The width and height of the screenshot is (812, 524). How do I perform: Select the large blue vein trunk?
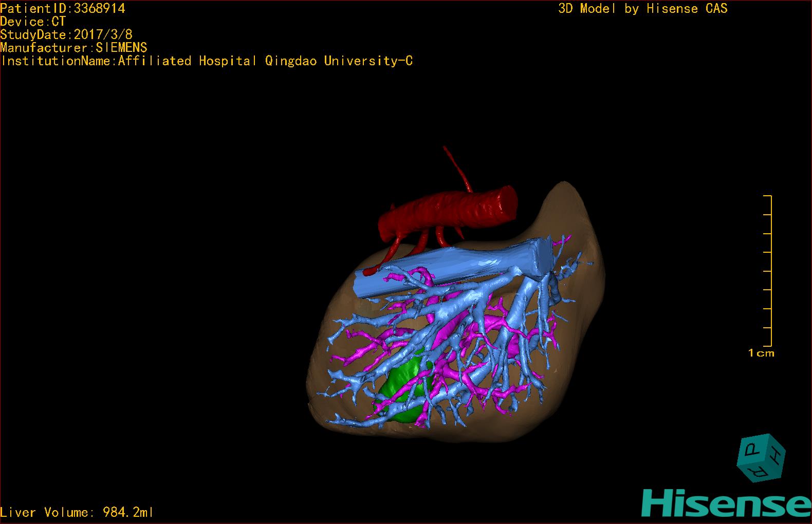tap(452, 267)
